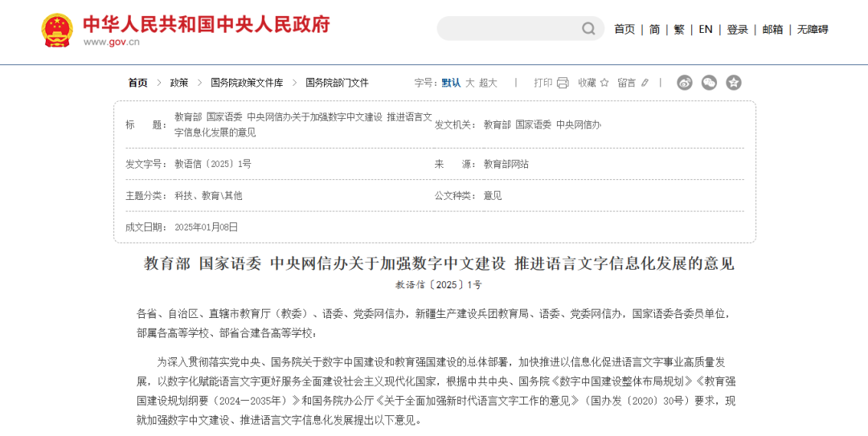Click the search magnifier icon
The width and height of the screenshot is (868, 436).
(588, 28)
